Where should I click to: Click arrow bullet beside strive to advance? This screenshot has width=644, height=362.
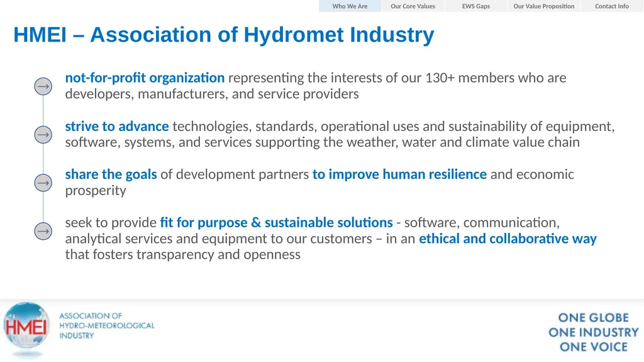tap(43, 135)
